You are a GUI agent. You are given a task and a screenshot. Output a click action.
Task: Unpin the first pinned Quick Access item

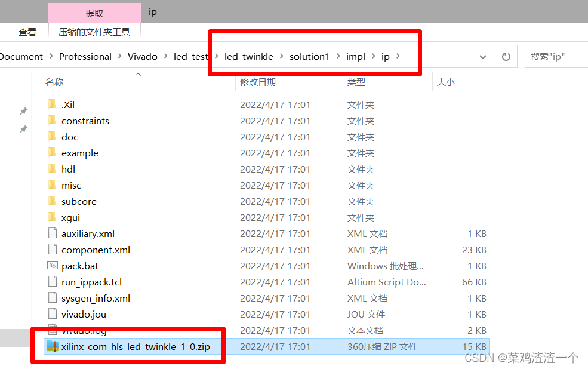[x=24, y=111]
